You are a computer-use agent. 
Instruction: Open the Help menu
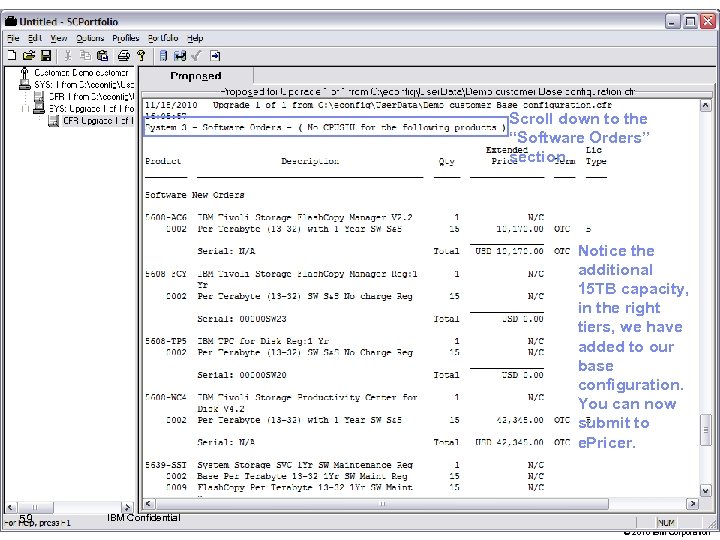(196, 38)
